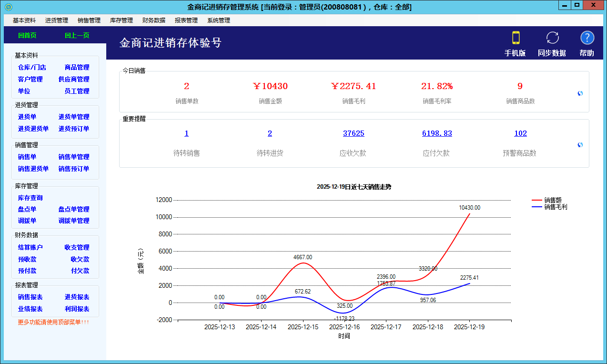Click the sync data (同步数据) icon

click(552, 38)
